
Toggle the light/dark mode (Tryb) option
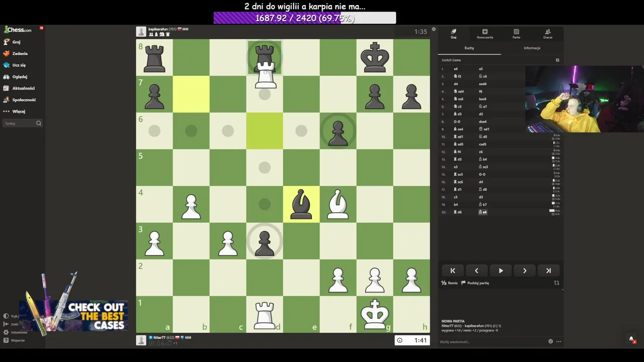11,316
